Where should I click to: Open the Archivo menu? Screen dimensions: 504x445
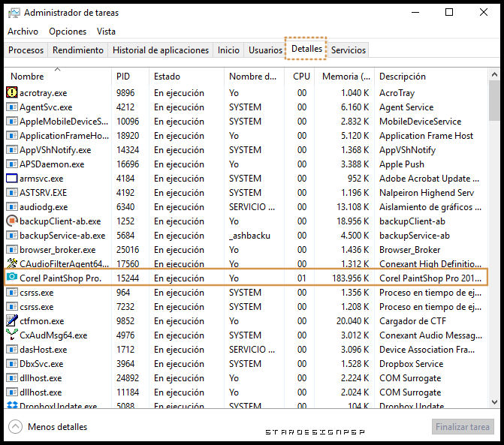click(23, 32)
